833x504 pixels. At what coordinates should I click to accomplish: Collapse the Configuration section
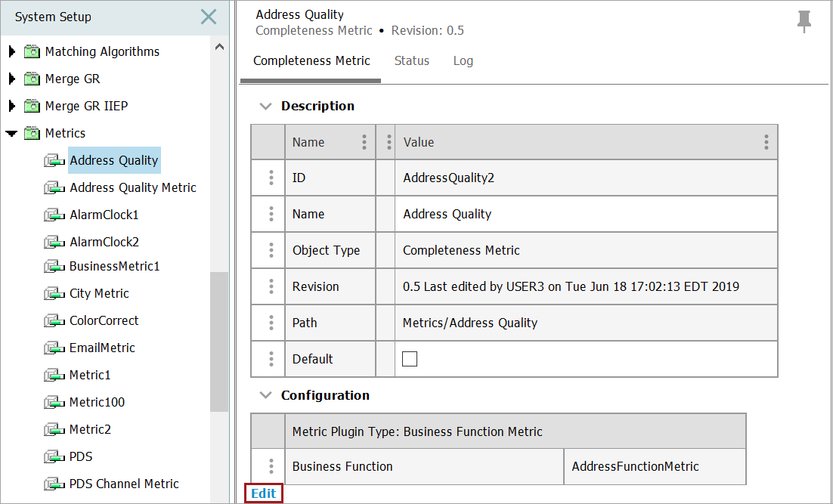(x=265, y=395)
